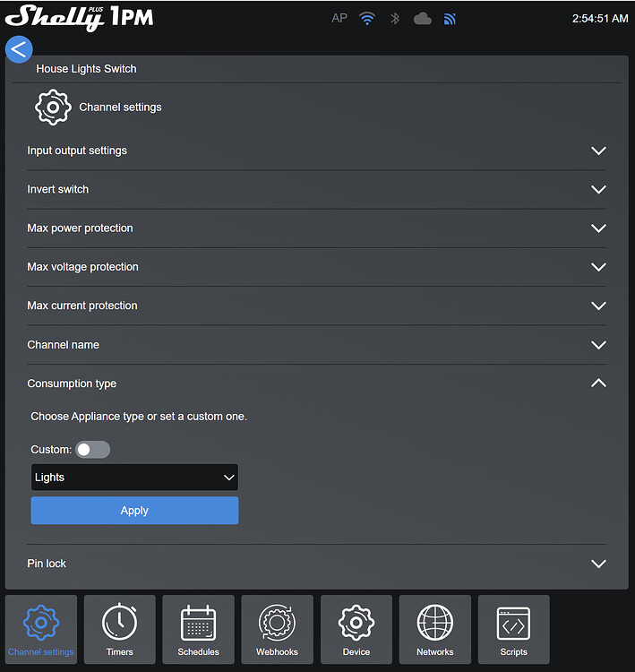
Task: Open the Lights appliance type dropdown
Action: click(134, 477)
